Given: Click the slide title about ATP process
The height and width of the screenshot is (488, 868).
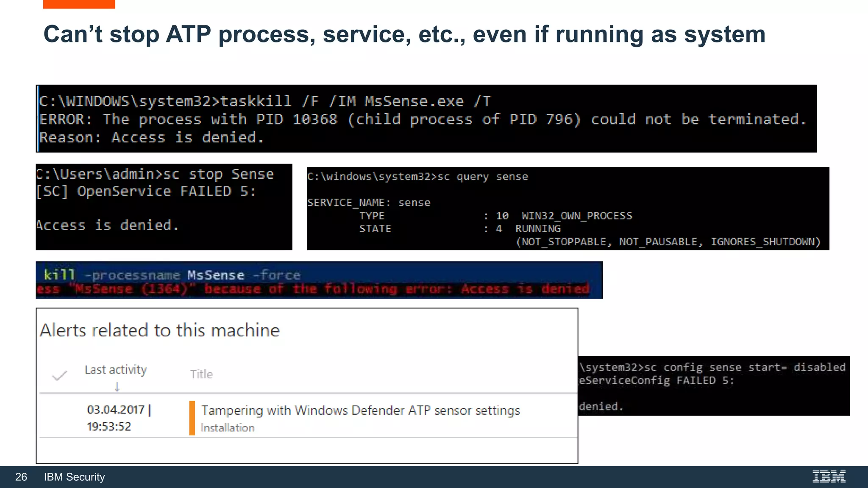Looking at the screenshot, I should click(404, 34).
